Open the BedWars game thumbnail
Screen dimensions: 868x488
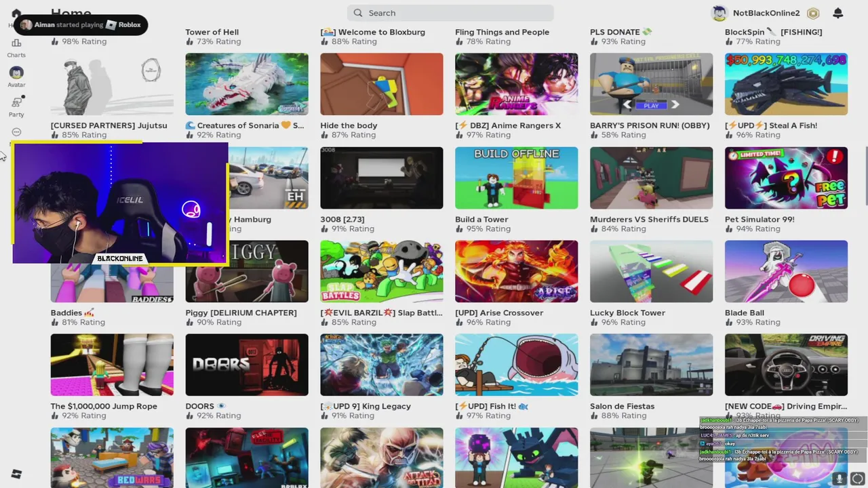click(112, 457)
